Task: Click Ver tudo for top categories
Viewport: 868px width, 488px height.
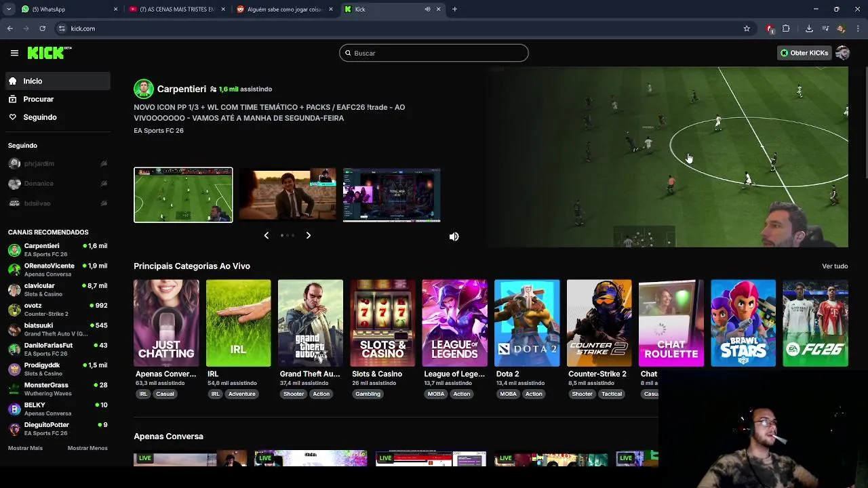Action: [x=835, y=266]
